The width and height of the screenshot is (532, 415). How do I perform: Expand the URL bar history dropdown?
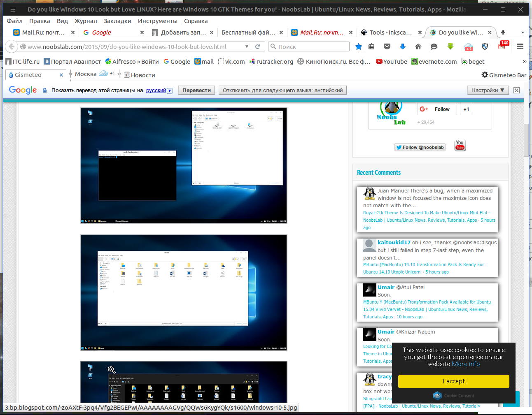247,46
